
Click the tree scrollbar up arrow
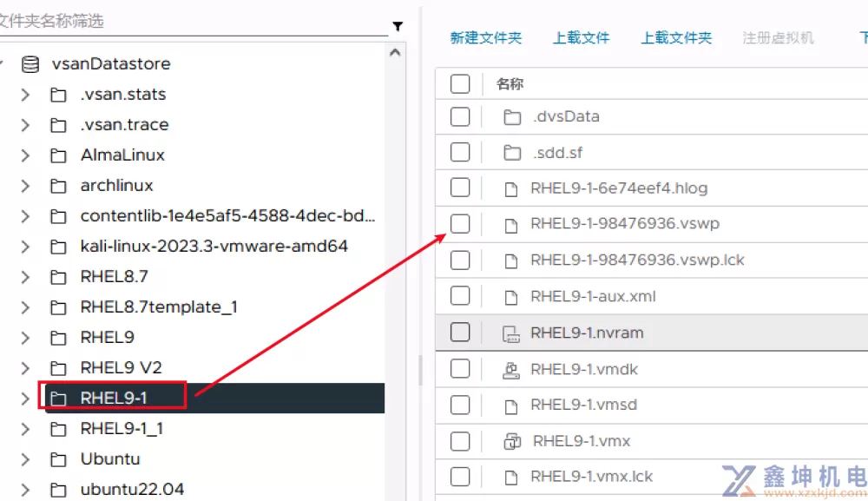coord(395,53)
